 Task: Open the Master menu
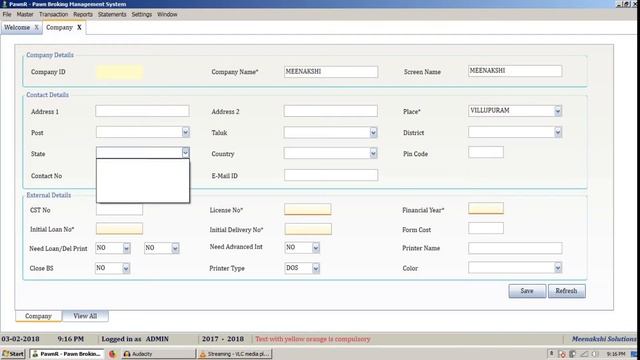[25, 14]
